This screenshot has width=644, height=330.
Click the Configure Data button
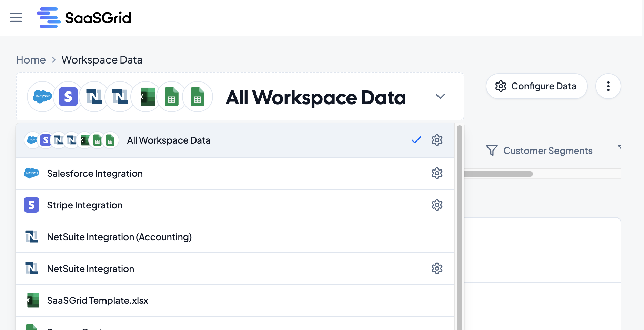tap(536, 86)
